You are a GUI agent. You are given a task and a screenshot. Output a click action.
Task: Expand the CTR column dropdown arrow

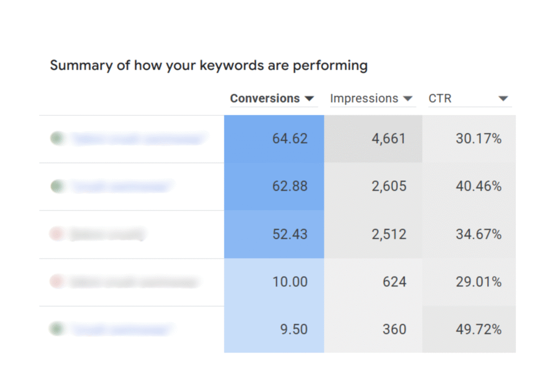point(503,99)
